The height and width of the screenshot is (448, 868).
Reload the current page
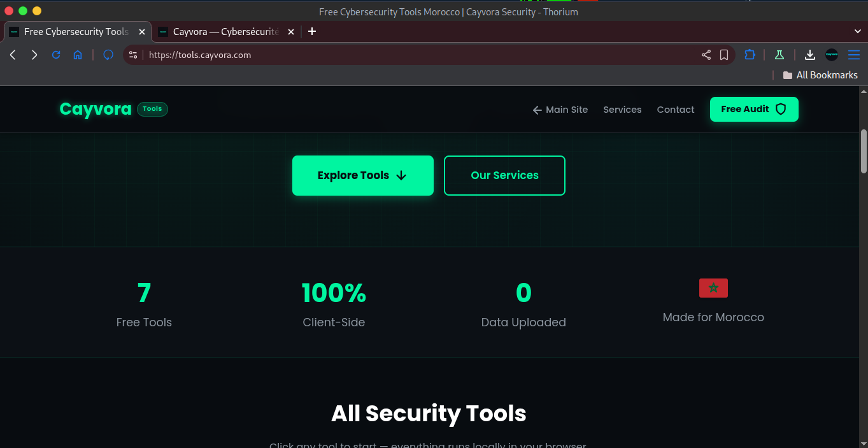56,55
